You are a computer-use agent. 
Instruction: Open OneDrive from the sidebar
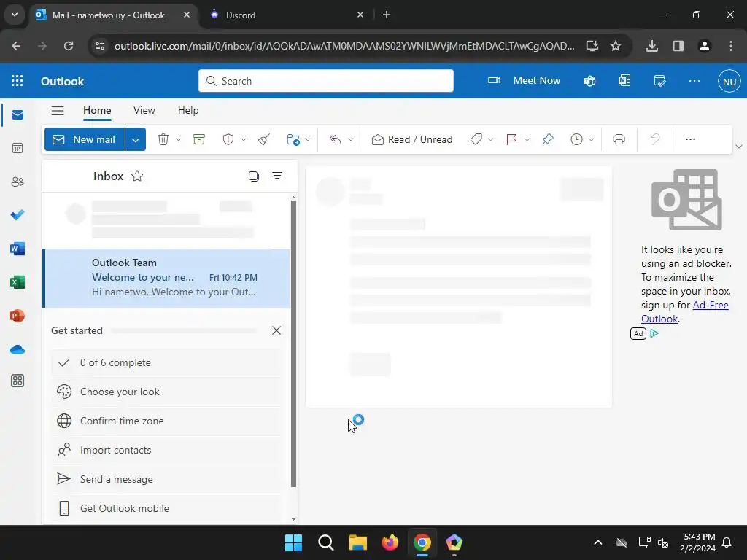[18, 349]
